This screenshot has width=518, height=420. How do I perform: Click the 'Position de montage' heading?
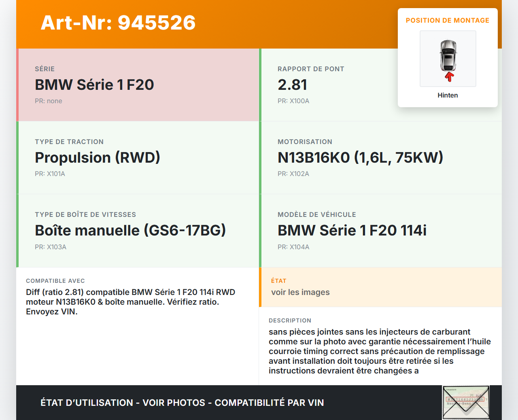pyautogui.click(x=448, y=20)
